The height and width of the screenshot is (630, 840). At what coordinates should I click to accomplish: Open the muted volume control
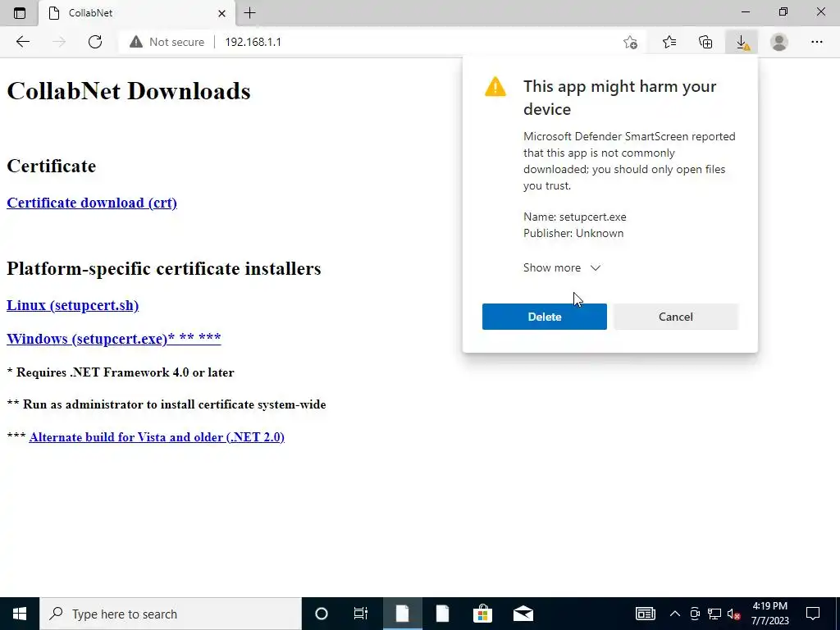tap(734, 614)
